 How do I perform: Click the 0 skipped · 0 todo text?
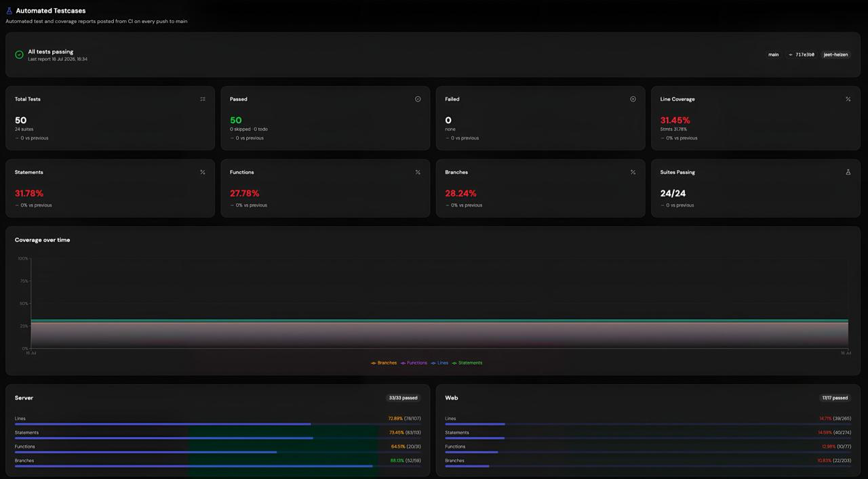(x=248, y=129)
